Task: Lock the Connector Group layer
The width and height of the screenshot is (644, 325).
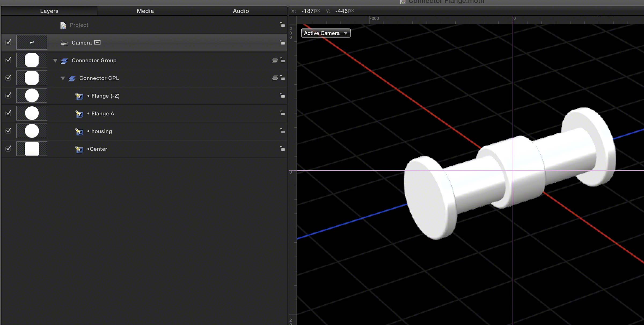Action: click(x=282, y=60)
